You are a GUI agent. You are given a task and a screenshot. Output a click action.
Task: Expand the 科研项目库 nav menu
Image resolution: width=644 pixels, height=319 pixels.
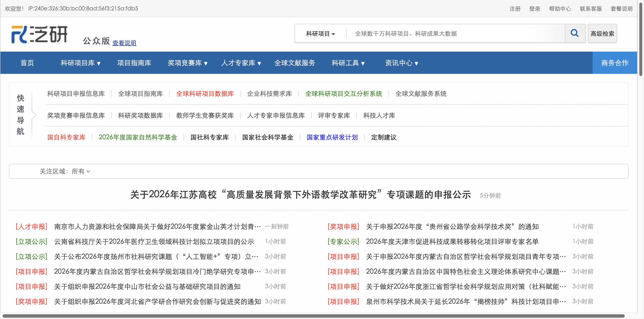[80, 63]
